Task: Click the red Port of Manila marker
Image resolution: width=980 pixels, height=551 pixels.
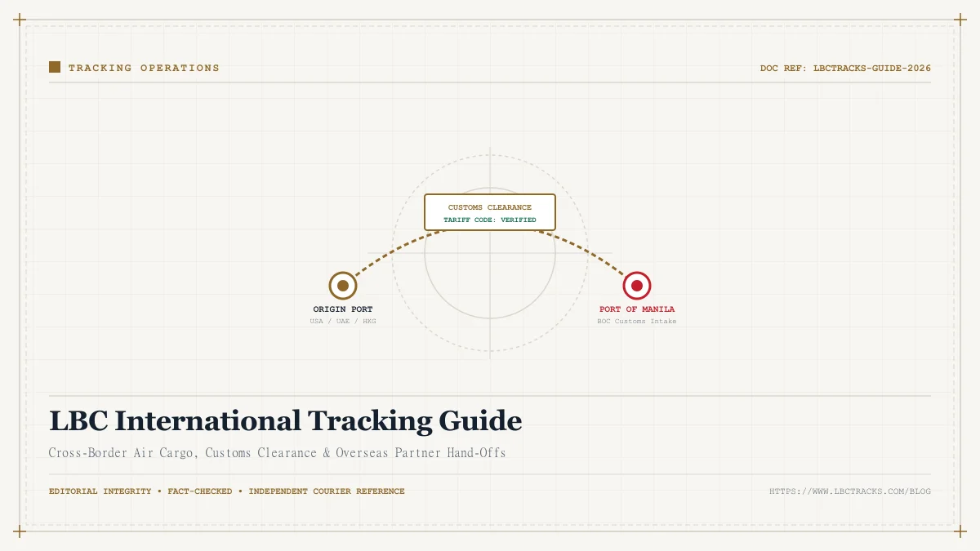Action: click(x=637, y=286)
